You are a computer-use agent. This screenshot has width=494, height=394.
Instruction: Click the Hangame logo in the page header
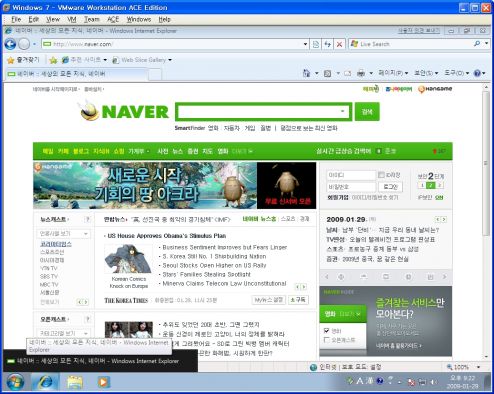click(435, 89)
